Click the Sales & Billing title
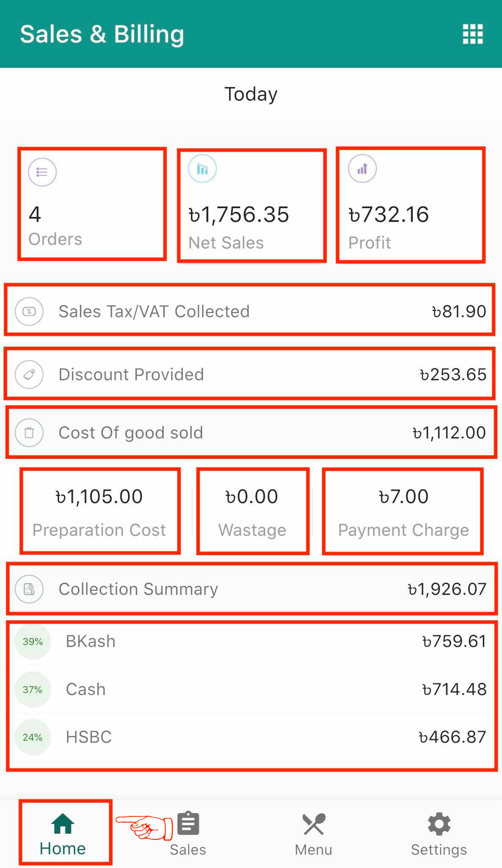Viewport: 502px width, 868px height. 102,34
